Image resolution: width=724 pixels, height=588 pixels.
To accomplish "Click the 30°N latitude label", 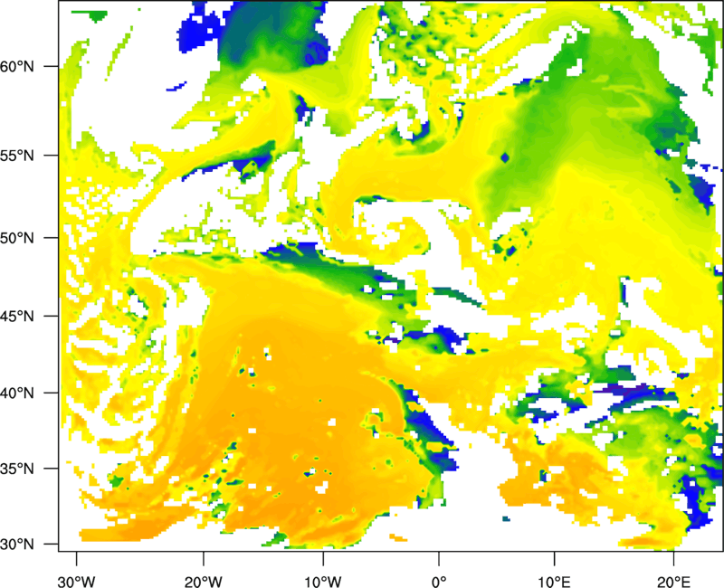I will tap(17, 545).
